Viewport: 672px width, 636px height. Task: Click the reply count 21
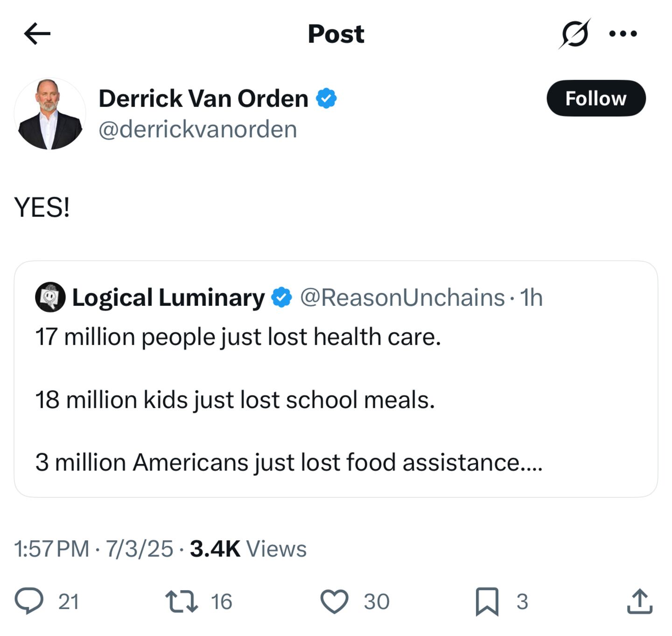(x=69, y=601)
